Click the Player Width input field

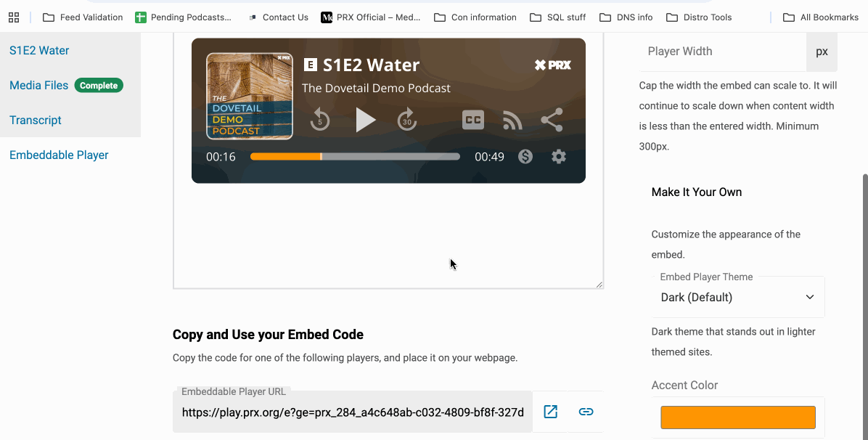click(x=722, y=52)
